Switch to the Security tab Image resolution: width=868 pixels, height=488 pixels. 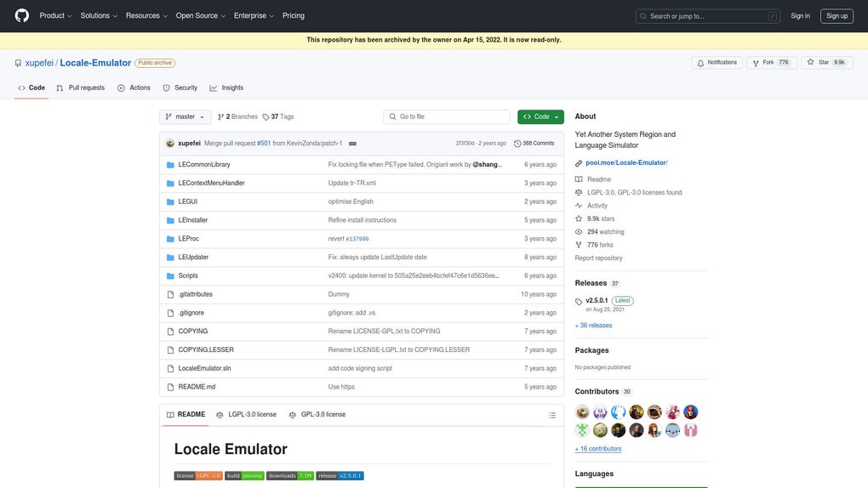(x=180, y=88)
